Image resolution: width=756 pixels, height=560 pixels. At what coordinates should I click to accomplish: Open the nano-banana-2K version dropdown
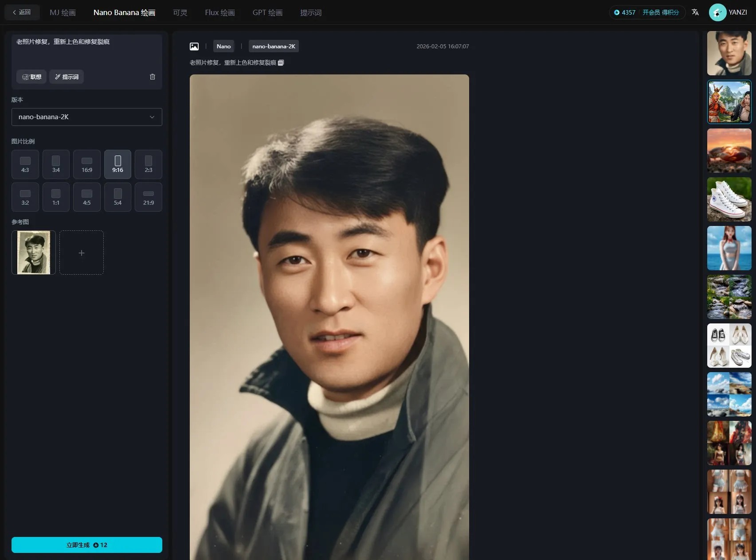[86, 117]
